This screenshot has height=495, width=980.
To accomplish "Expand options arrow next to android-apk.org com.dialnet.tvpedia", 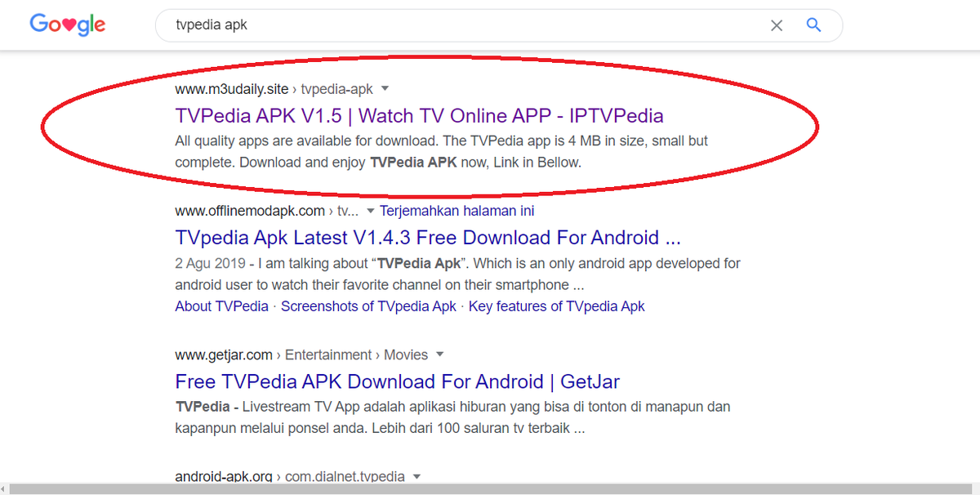I will [416, 476].
